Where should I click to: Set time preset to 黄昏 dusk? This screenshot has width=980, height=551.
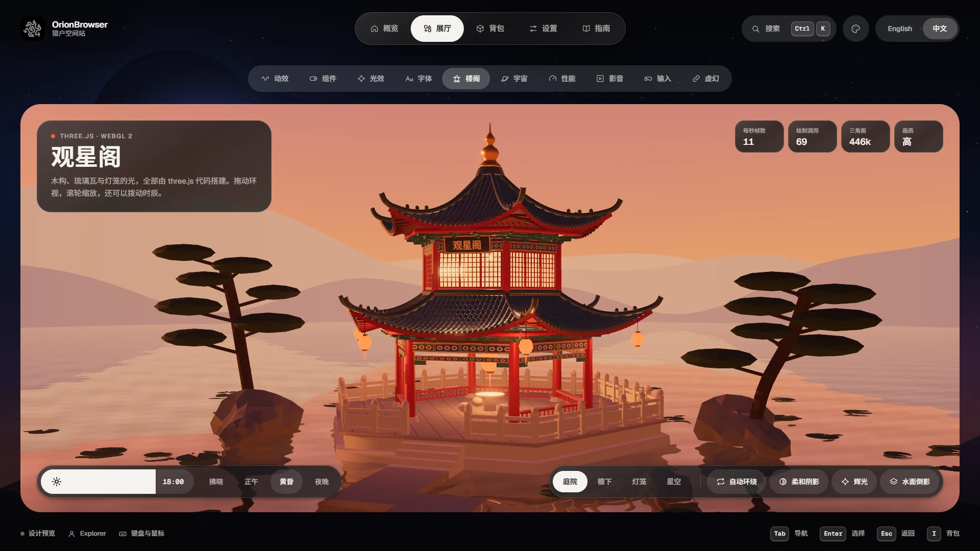(x=286, y=482)
